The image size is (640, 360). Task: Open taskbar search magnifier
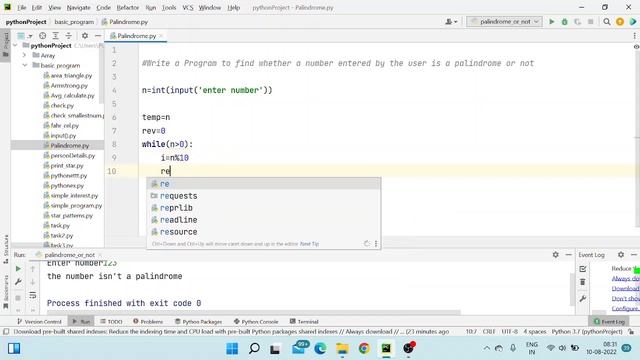(x=254, y=349)
